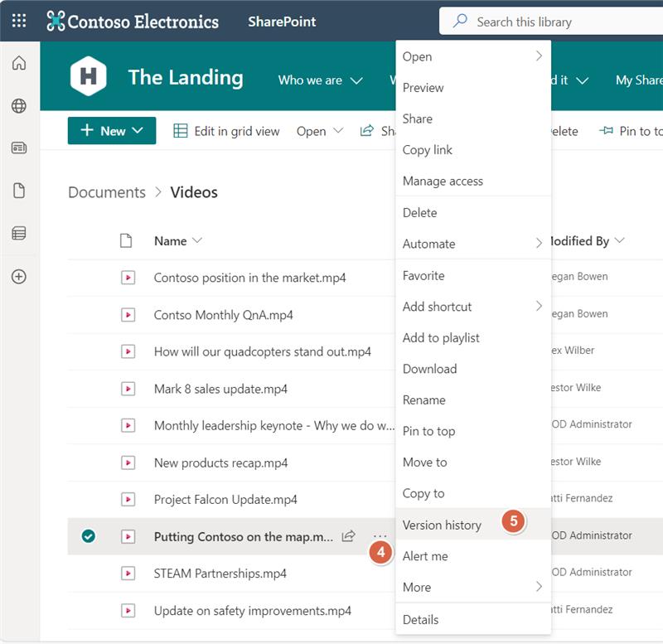
Task: Expand the Open submenu in context menu
Action: (539, 56)
